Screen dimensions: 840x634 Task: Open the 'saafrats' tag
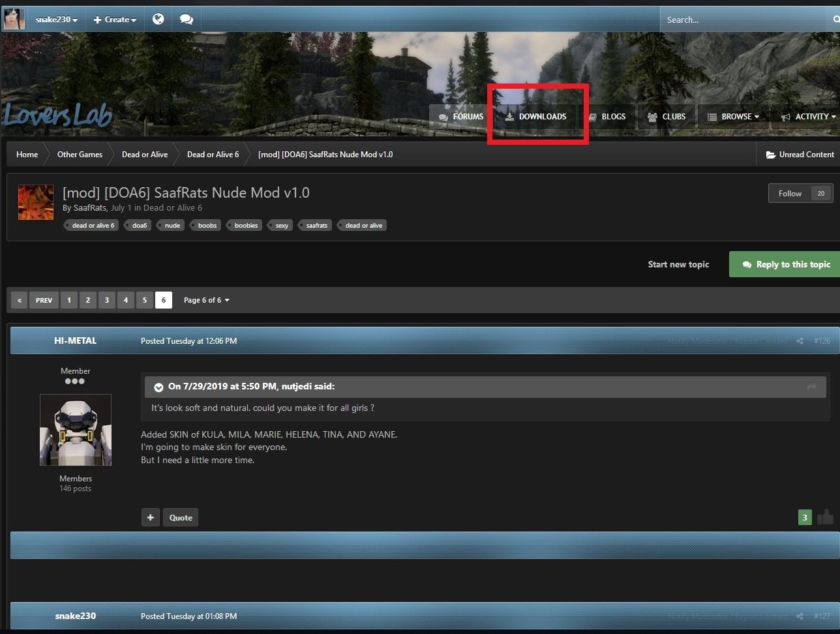[x=315, y=226]
